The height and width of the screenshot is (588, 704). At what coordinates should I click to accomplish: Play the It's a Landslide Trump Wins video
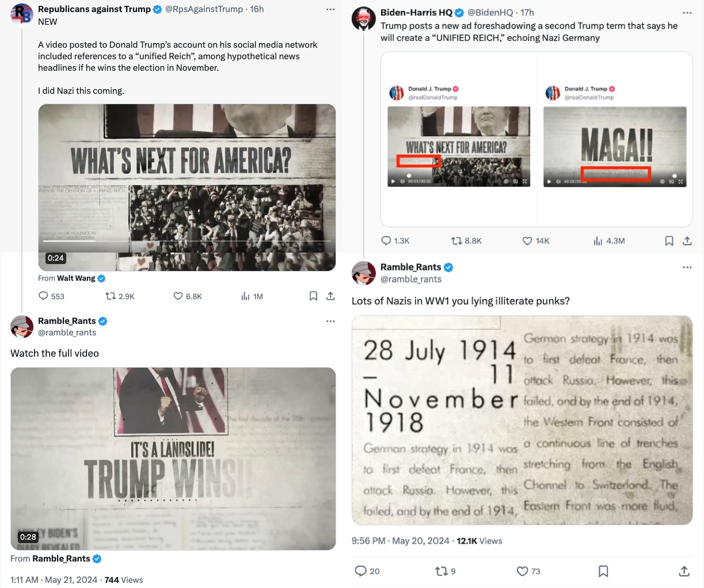point(173,459)
